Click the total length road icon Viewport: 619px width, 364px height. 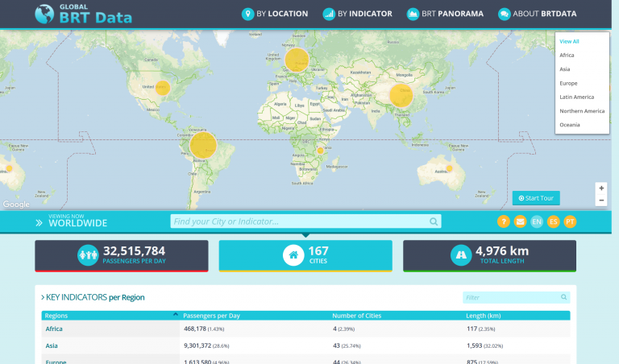[462, 255]
